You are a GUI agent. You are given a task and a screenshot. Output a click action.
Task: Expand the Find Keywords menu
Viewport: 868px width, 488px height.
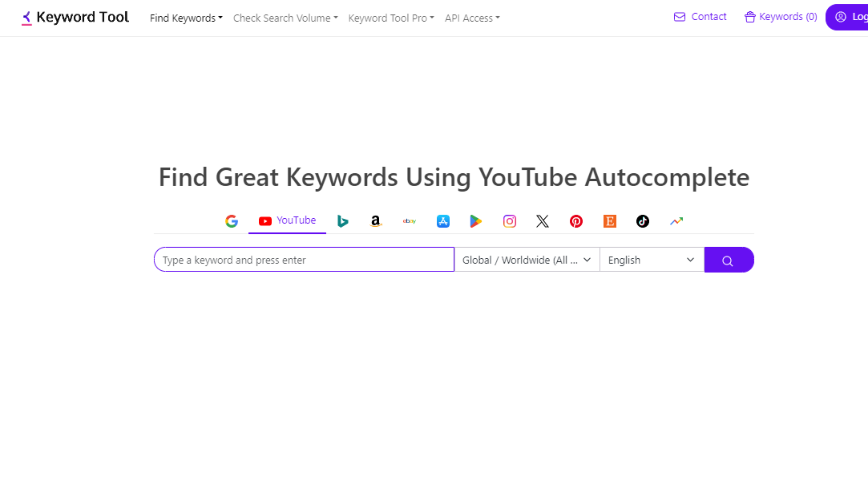point(186,18)
